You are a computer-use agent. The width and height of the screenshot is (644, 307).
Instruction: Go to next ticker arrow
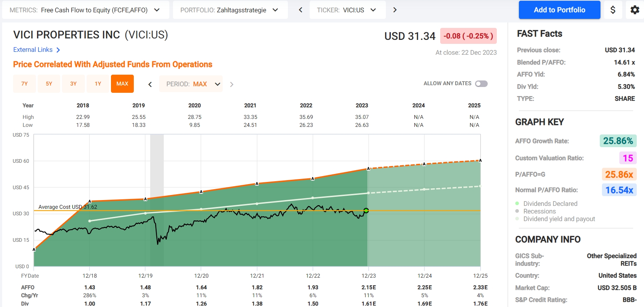click(x=395, y=10)
